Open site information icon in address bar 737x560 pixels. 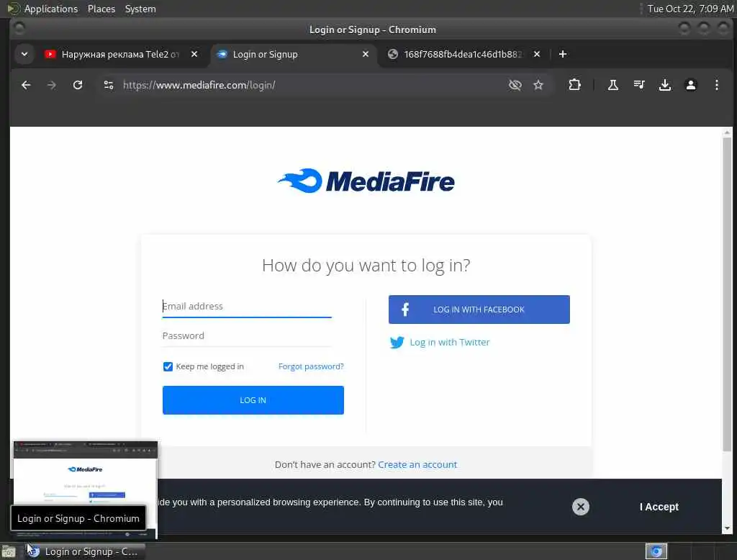(109, 85)
